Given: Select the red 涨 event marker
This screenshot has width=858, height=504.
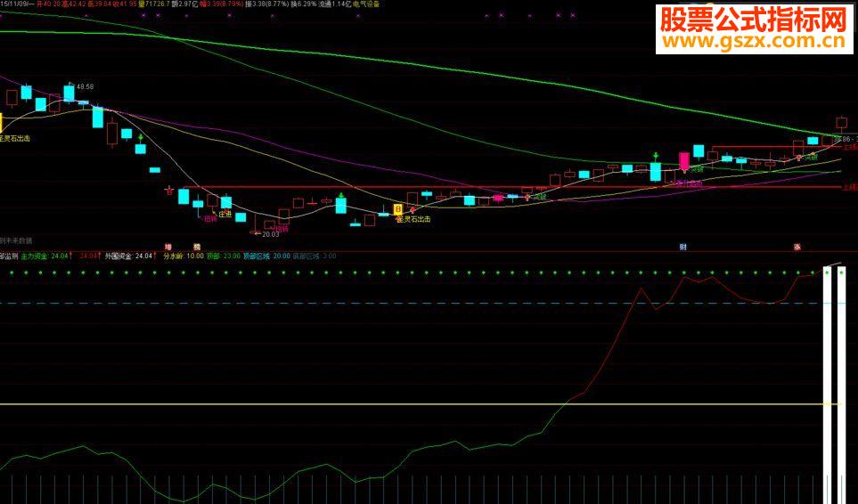Looking at the screenshot, I should click(x=797, y=247).
